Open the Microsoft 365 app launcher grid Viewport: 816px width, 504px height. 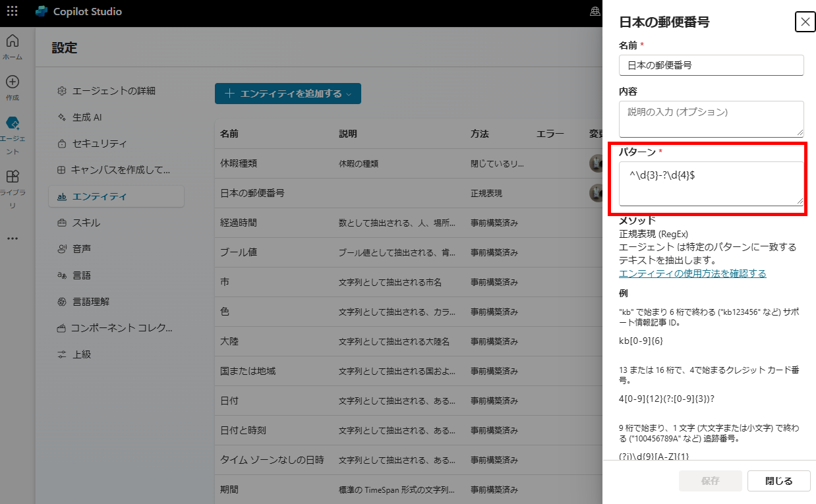click(12, 11)
